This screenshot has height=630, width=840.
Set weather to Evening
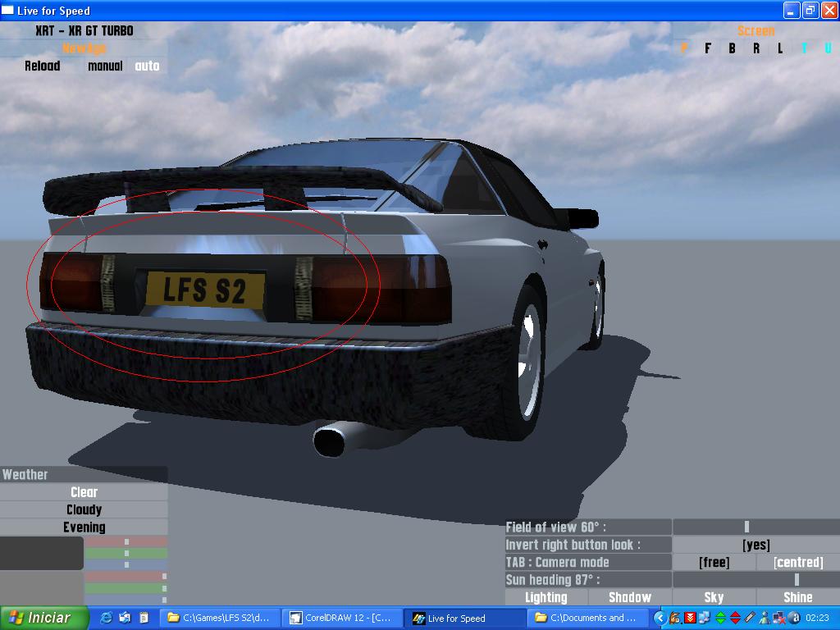click(84, 527)
